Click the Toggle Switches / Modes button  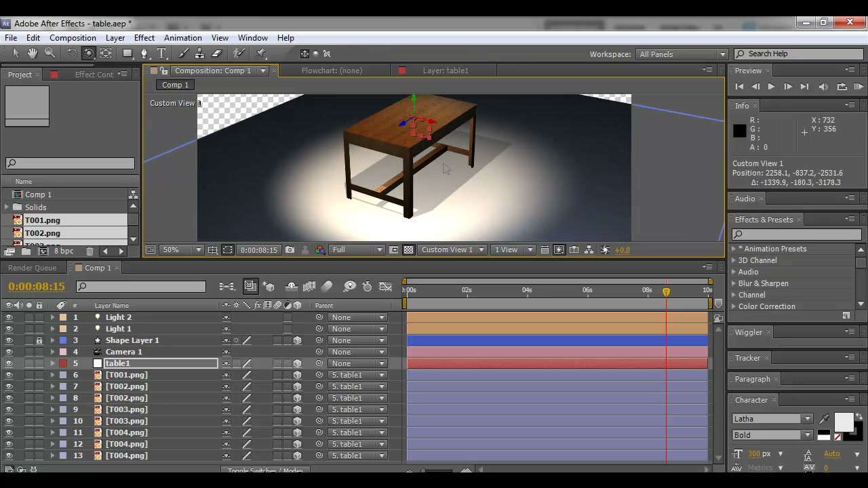coord(265,470)
